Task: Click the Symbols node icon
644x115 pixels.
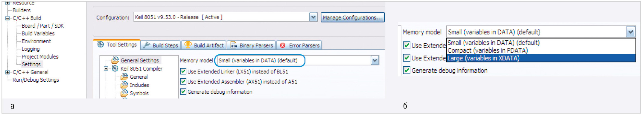Action: coord(124,93)
